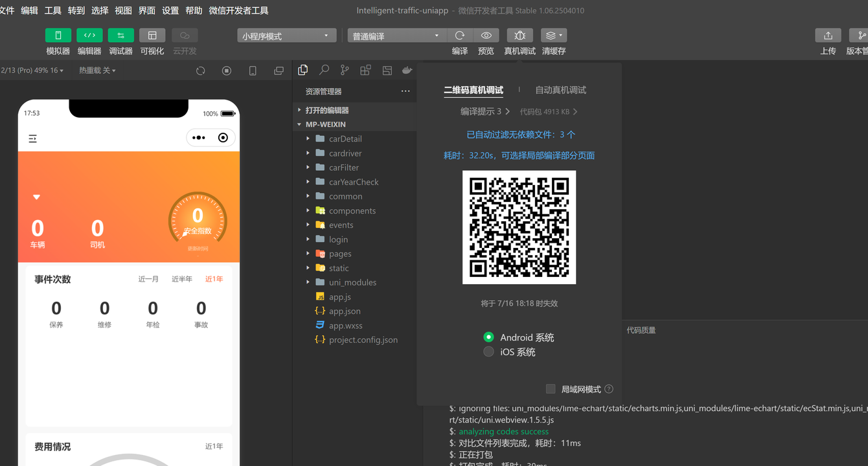Open the explorer files icon
This screenshot has height=466, width=868.
tap(303, 70)
